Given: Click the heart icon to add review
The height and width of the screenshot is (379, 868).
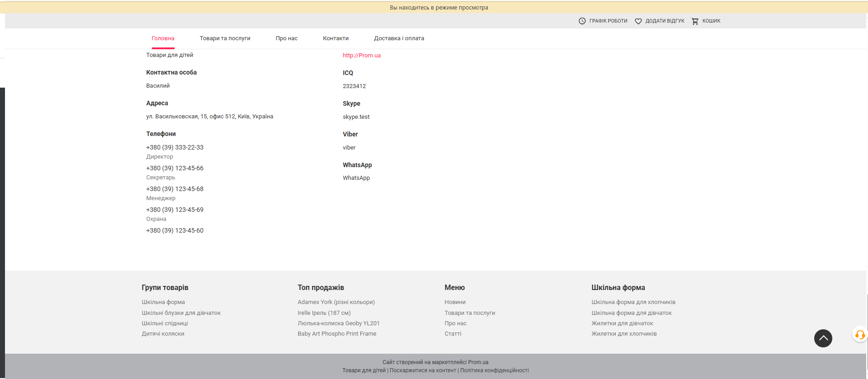Looking at the screenshot, I should 638,21.
